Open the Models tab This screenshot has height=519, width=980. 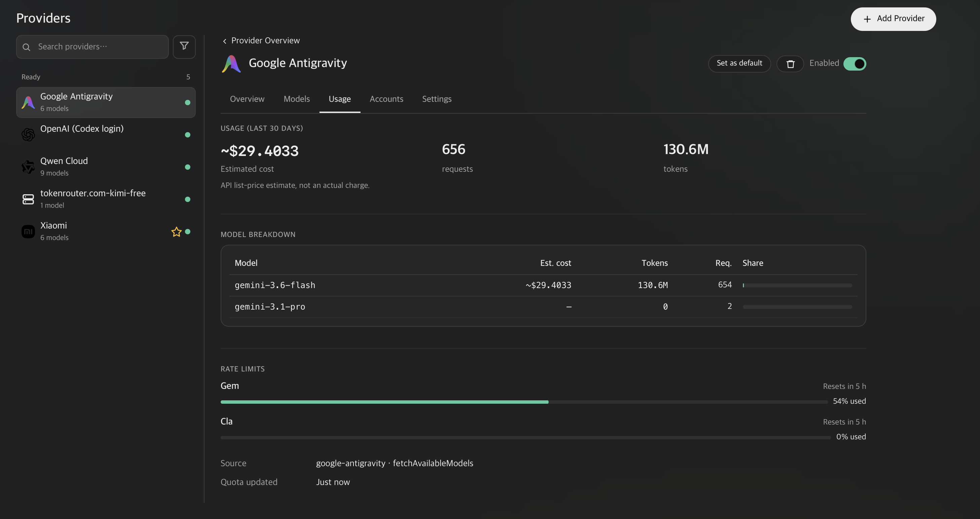pos(297,99)
